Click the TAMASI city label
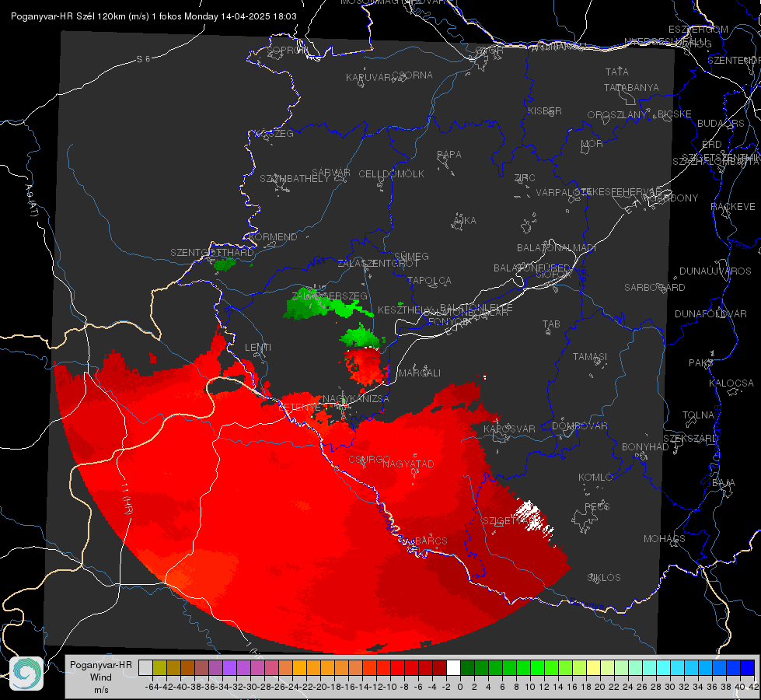The height and width of the screenshot is (700, 761). [x=590, y=356]
